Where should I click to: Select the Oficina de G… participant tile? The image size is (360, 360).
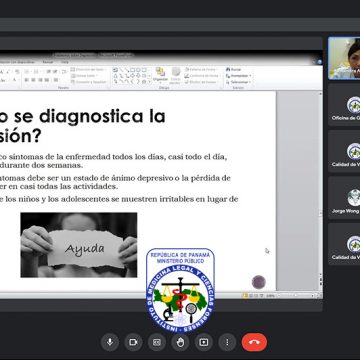point(344,105)
